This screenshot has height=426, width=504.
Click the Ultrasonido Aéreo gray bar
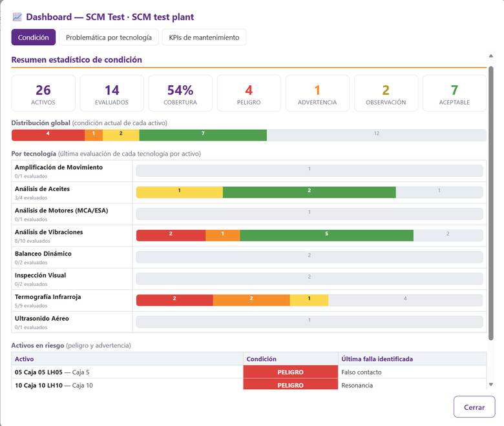click(x=310, y=322)
